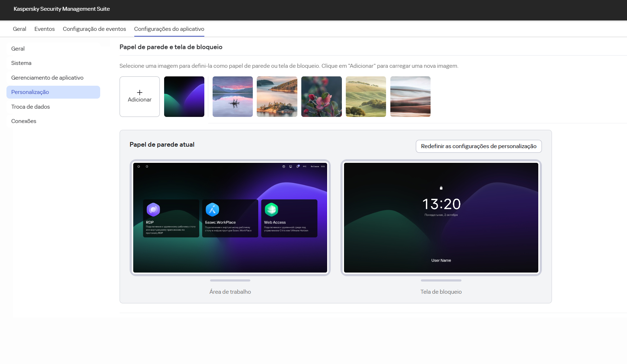Click Redefinir as configurações de personalização

point(478,146)
